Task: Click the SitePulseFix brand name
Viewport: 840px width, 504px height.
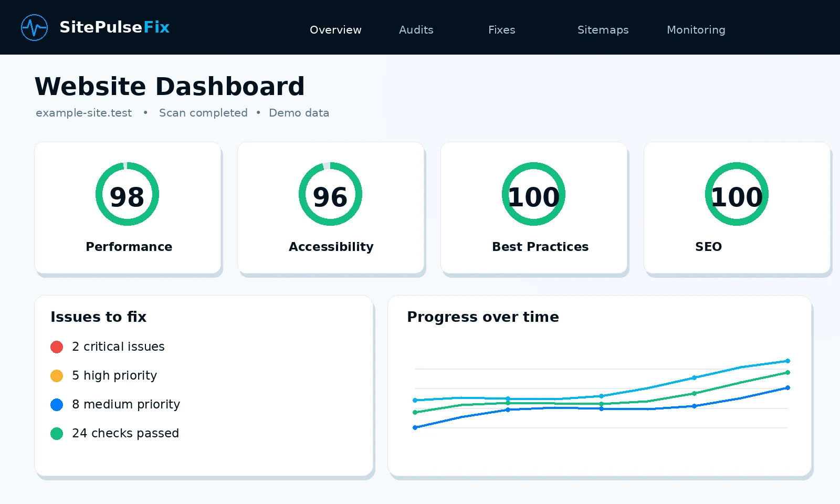Action: pyautogui.click(x=114, y=27)
